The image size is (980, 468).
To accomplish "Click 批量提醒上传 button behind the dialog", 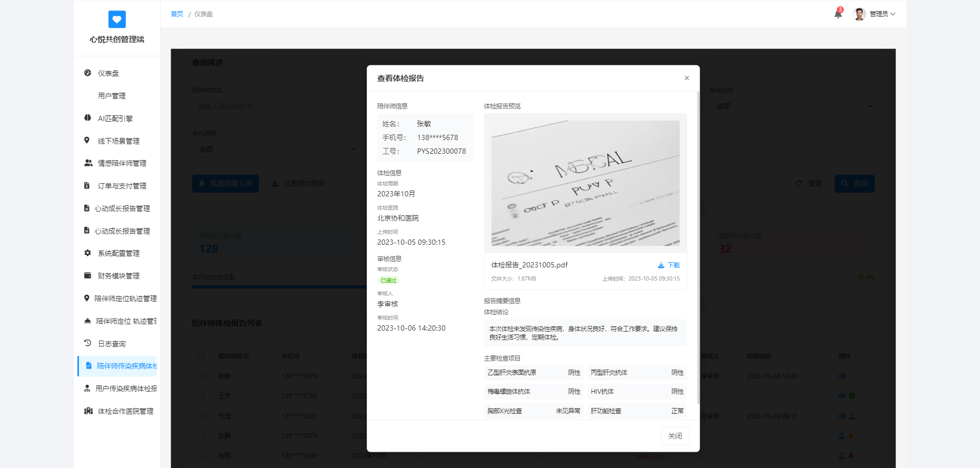I will tap(226, 183).
